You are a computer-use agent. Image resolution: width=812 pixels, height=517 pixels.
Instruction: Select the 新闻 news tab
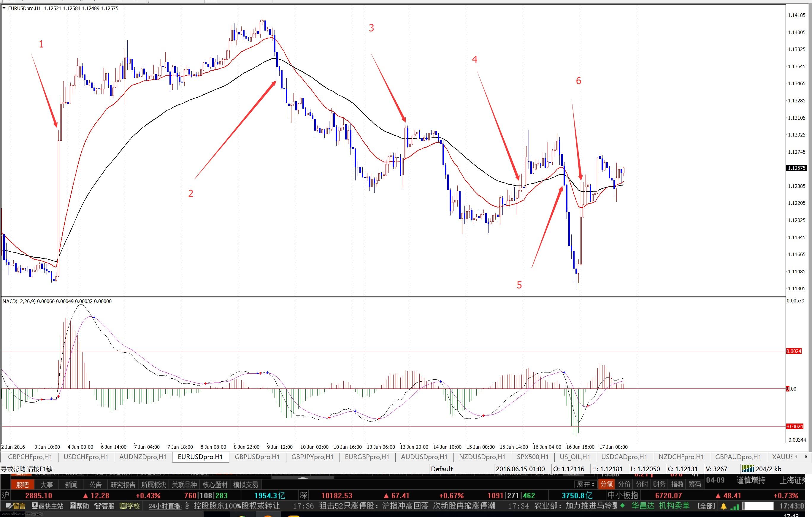tap(71, 485)
